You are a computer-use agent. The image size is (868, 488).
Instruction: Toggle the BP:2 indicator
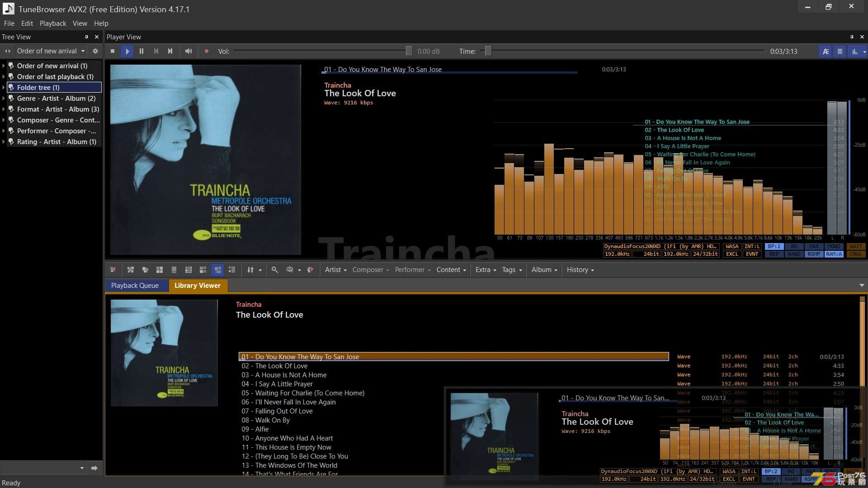[774, 246]
